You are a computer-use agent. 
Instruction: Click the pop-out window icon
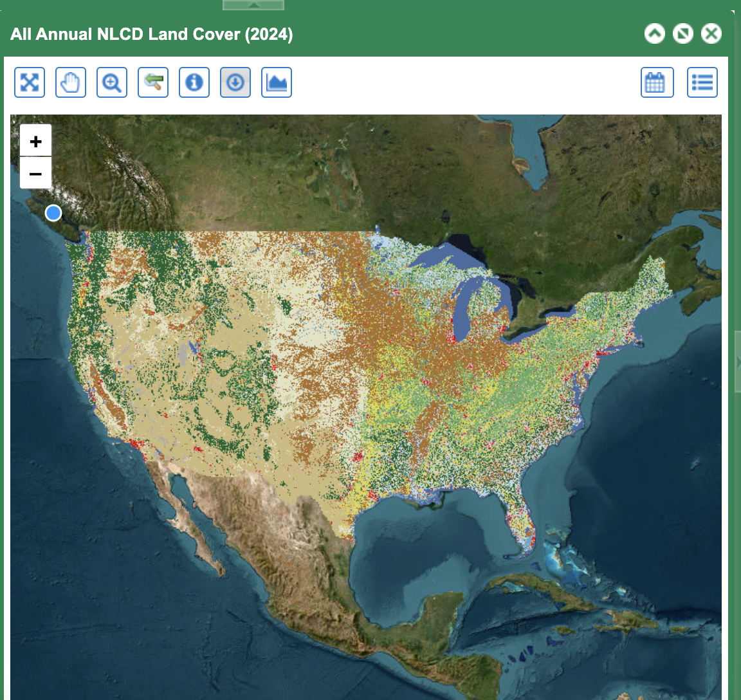[x=683, y=33]
